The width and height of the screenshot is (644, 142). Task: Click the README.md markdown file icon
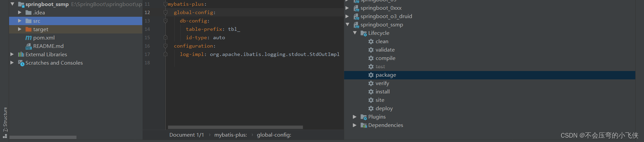(x=29, y=46)
